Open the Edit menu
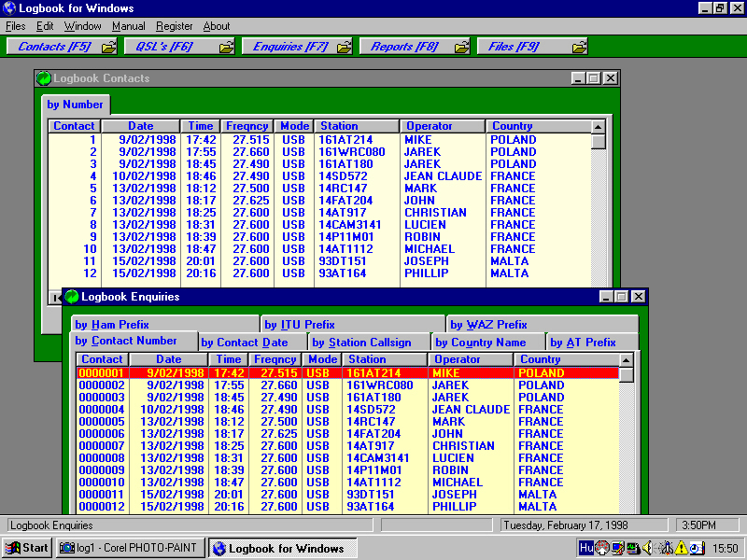This screenshot has width=747, height=560. pos(45,26)
